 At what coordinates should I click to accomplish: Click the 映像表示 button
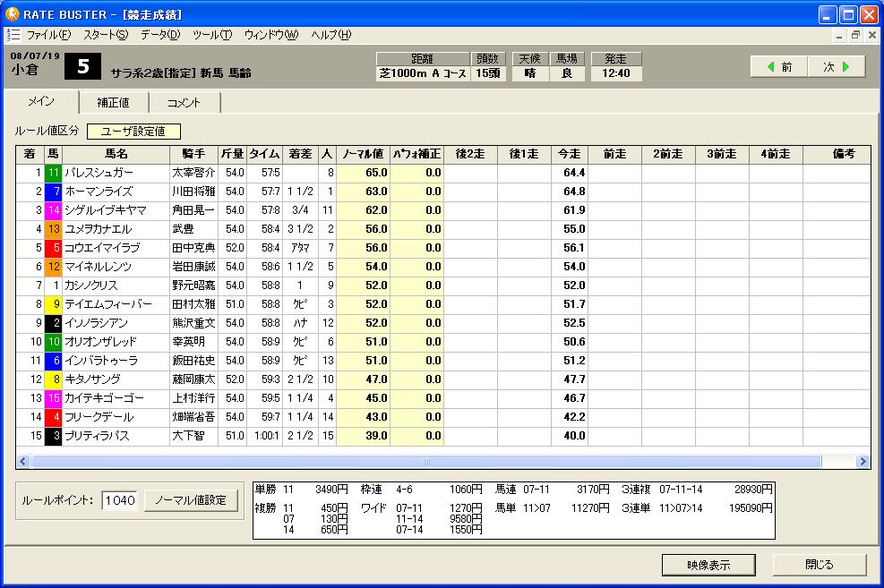(x=708, y=565)
